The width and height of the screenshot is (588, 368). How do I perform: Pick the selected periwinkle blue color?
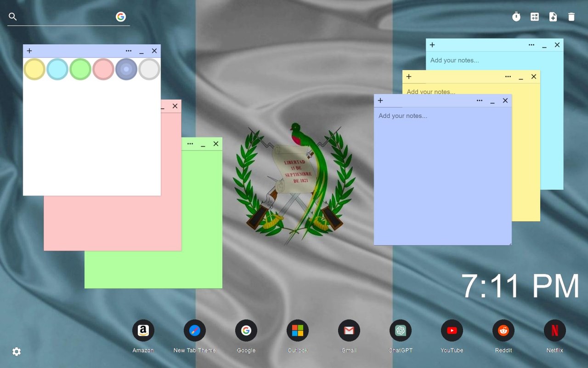[126, 69]
